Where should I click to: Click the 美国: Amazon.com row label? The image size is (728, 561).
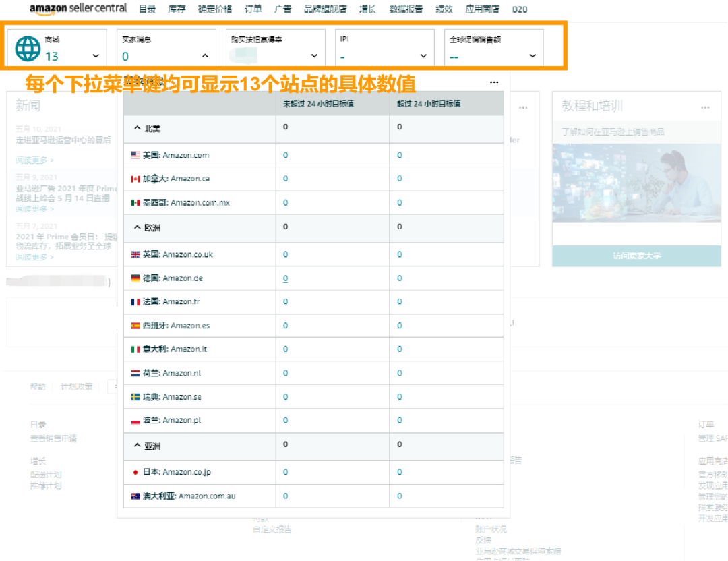pos(176,155)
